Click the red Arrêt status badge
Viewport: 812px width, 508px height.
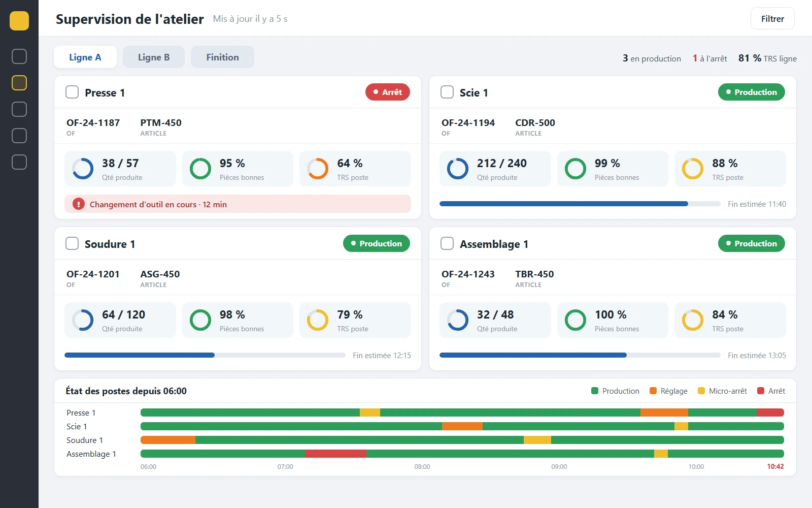coord(388,92)
